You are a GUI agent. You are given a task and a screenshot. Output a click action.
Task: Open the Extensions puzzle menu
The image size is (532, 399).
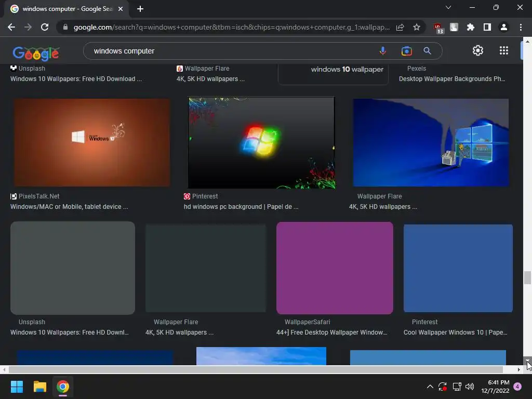coord(471,27)
